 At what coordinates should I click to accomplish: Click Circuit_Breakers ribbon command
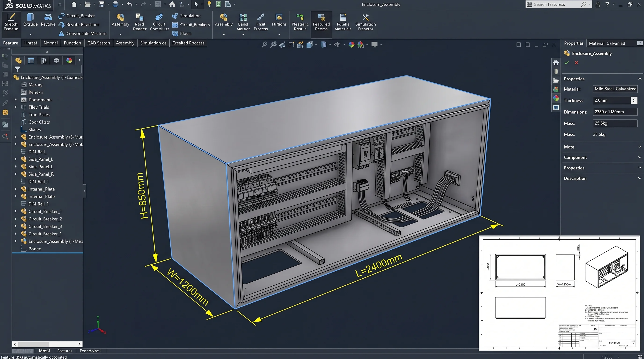coord(191,25)
